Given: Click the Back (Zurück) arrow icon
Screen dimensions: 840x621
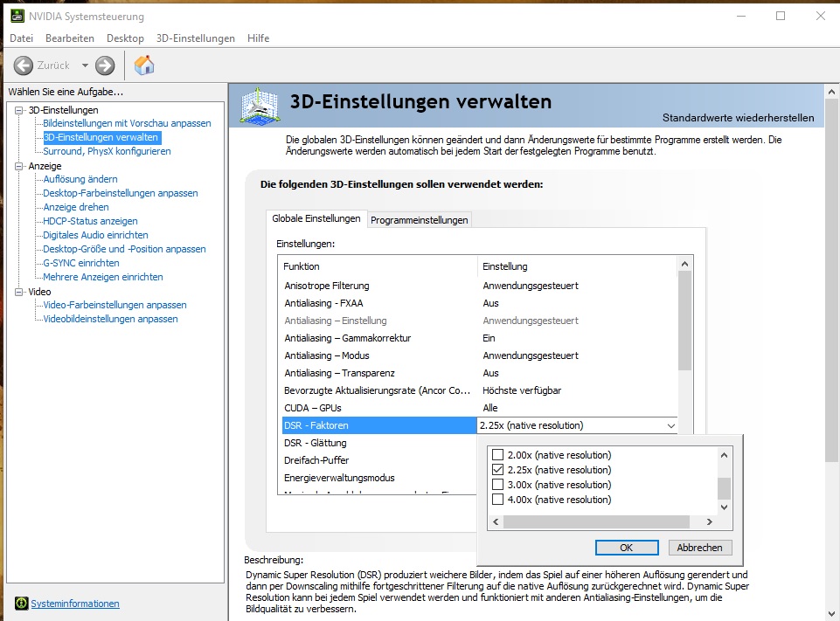Looking at the screenshot, I should point(23,66).
